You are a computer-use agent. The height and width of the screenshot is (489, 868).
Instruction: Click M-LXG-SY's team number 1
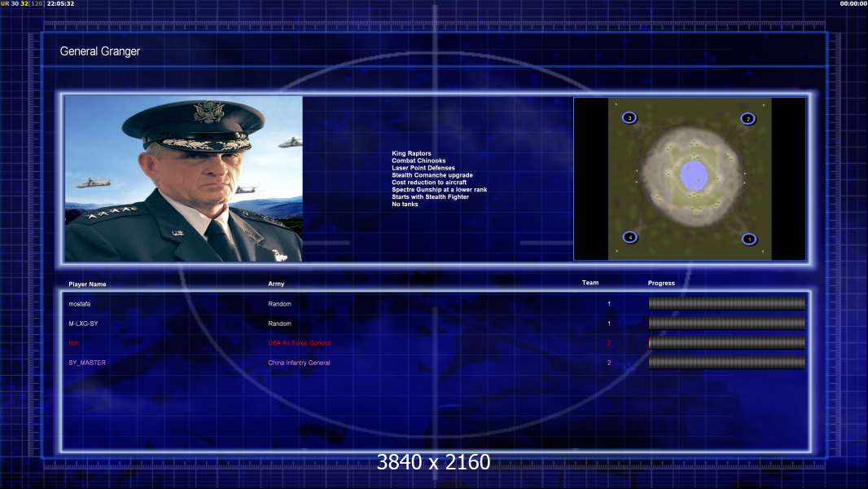(x=609, y=324)
